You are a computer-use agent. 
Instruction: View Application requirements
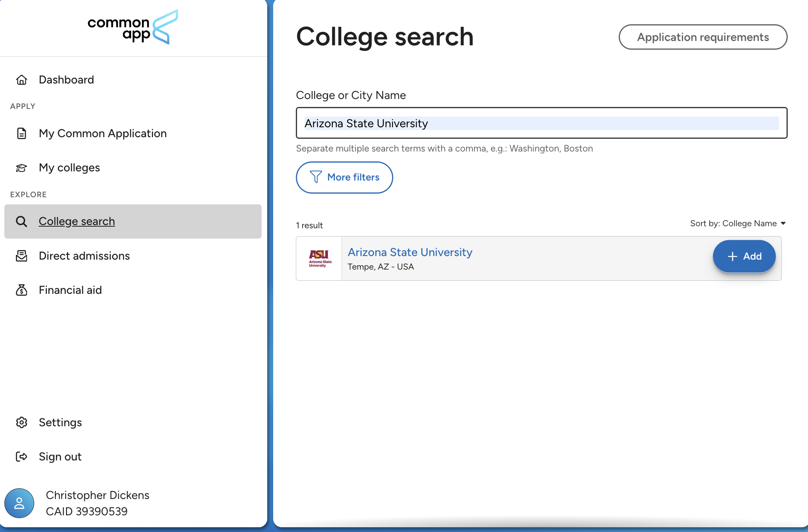tap(703, 37)
